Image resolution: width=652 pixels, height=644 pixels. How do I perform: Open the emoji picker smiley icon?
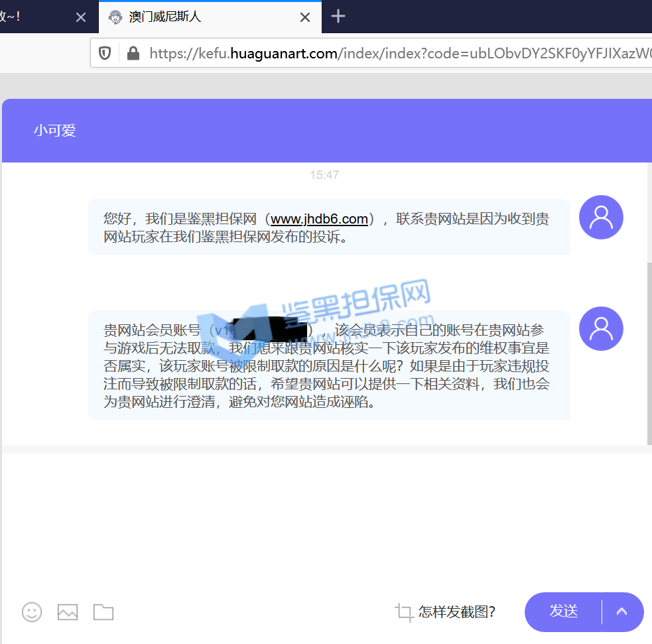click(x=32, y=612)
